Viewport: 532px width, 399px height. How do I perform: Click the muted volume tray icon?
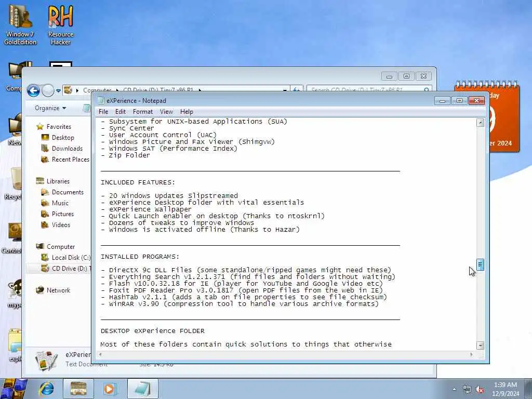click(x=480, y=390)
